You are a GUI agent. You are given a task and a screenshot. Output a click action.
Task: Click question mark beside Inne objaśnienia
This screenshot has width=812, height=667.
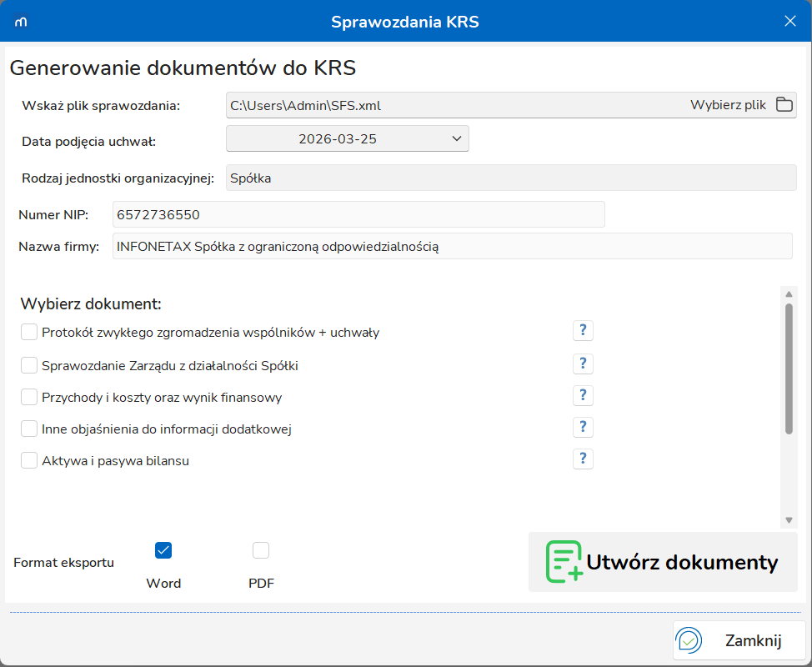(583, 427)
